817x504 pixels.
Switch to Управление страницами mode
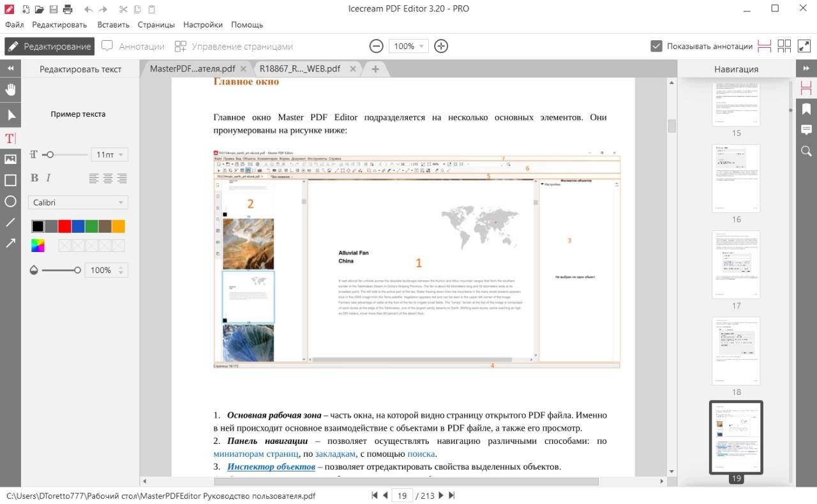point(234,47)
